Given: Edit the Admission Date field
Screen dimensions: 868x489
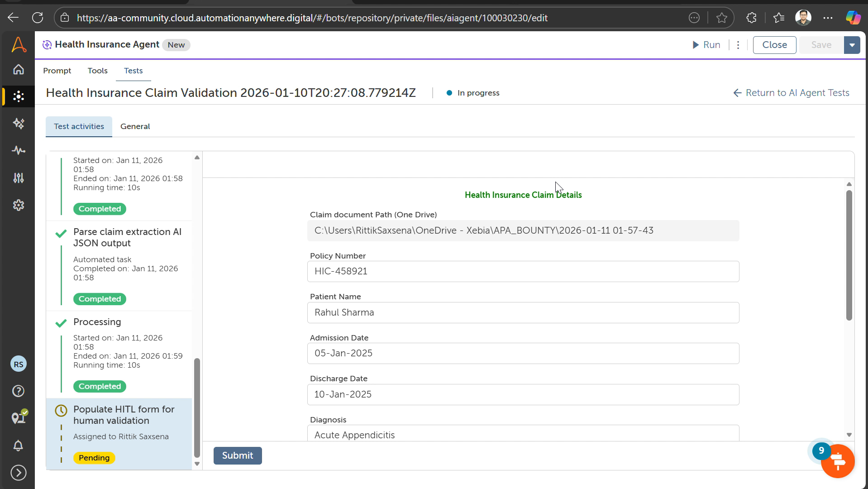Looking at the screenshot, I should [x=523, y=354].
